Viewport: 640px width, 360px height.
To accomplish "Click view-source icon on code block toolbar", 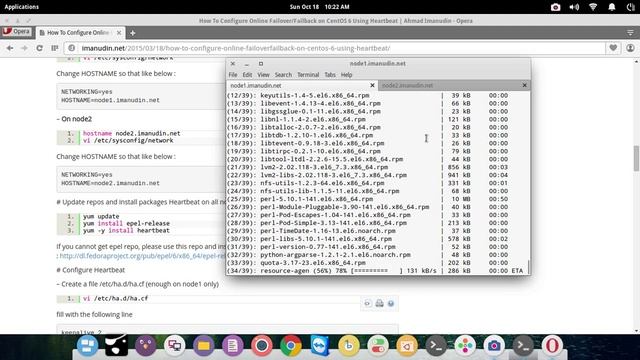I will point(367,303).
